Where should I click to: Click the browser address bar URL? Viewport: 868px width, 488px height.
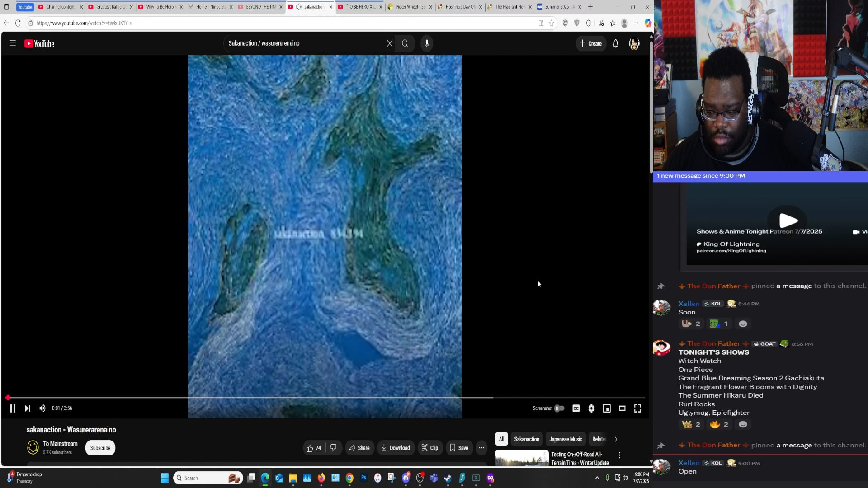click(84, 23)
